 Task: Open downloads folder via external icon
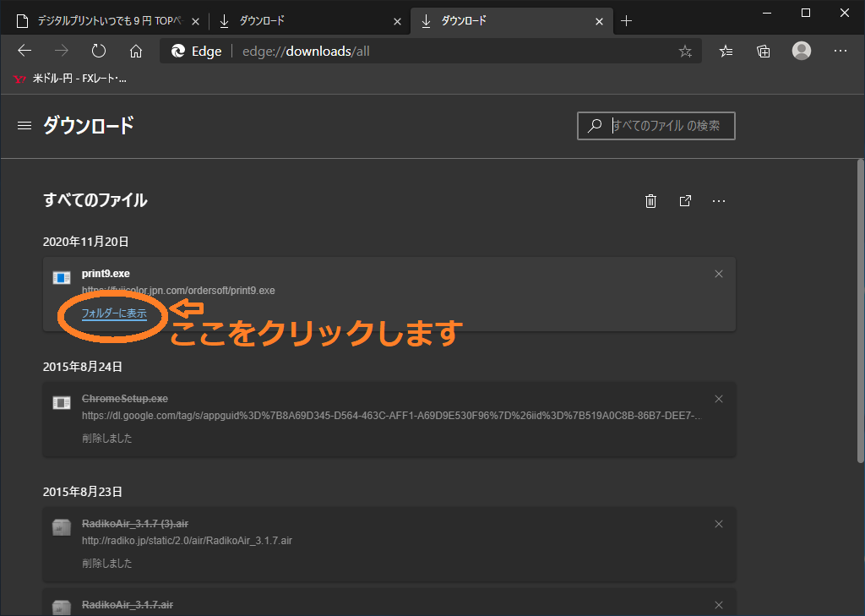pos(685,201)
